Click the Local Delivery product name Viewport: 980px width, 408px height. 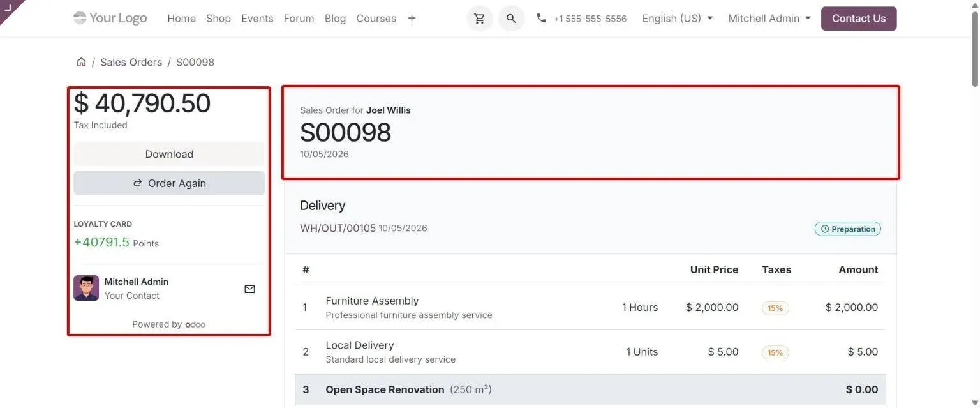360,345
